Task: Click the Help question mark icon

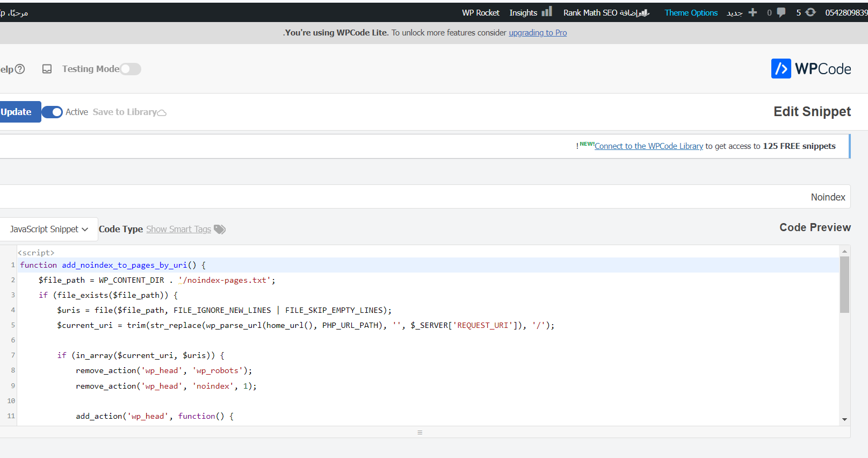Action: coord(20,69)
